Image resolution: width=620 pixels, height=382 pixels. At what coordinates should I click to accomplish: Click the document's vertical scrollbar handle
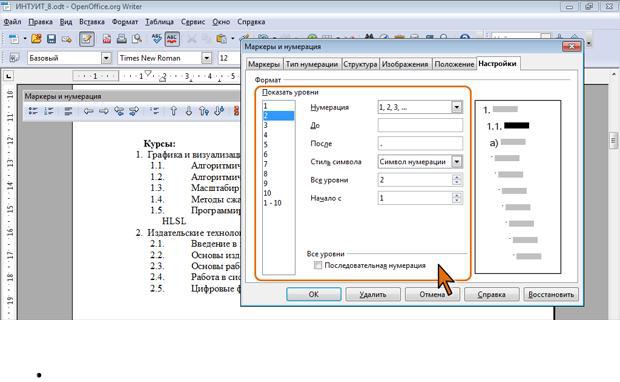pos(614,140)
